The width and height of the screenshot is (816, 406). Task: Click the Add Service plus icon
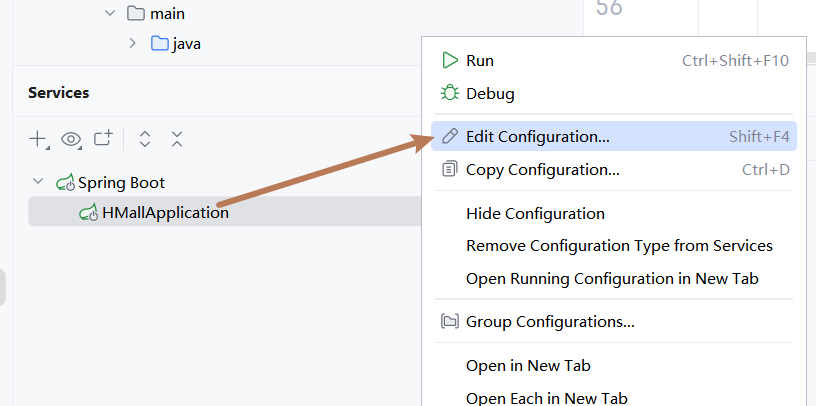[38, 139]
